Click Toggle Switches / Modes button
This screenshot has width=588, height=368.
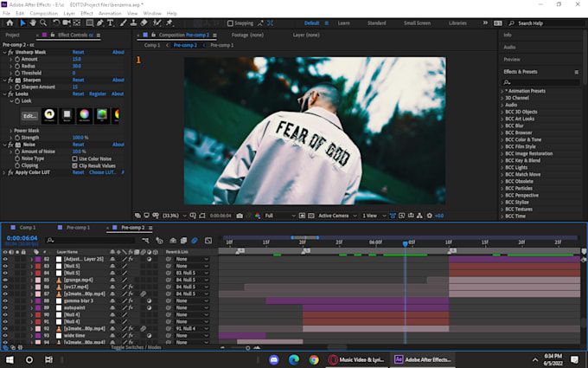pos(136,347)
